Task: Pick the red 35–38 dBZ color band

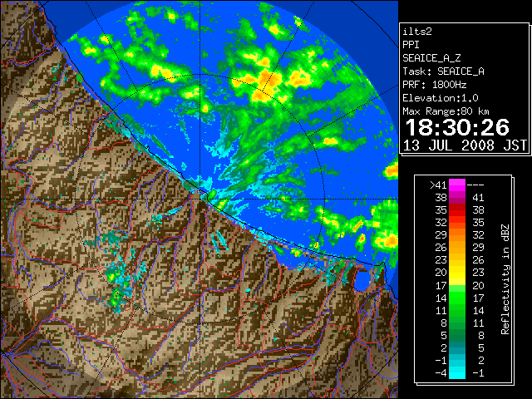Action: 457,210
